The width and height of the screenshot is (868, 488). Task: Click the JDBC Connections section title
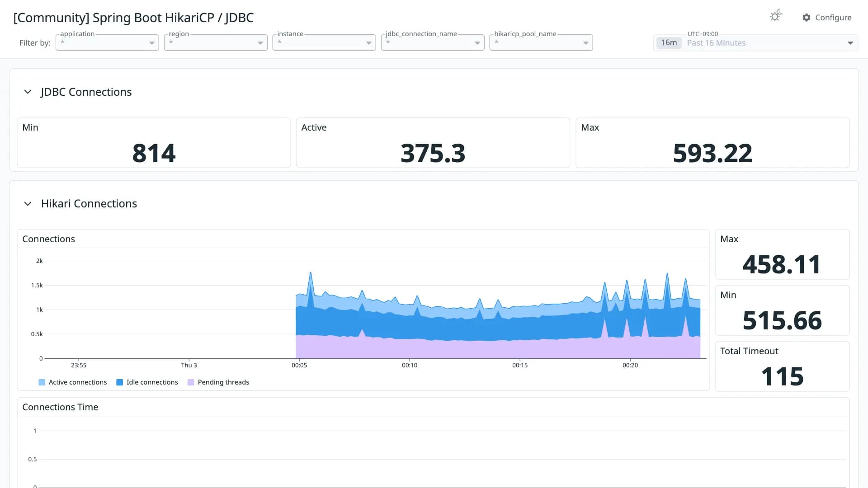tap(86, 92)
